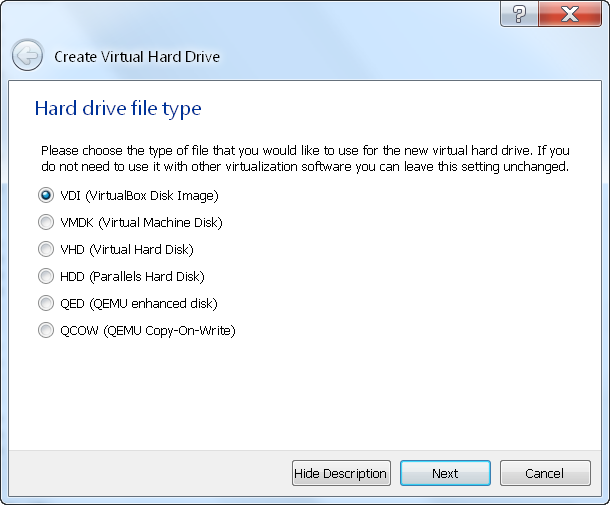Proceed with the Next button
610x505 pixels.
[445, 473]
